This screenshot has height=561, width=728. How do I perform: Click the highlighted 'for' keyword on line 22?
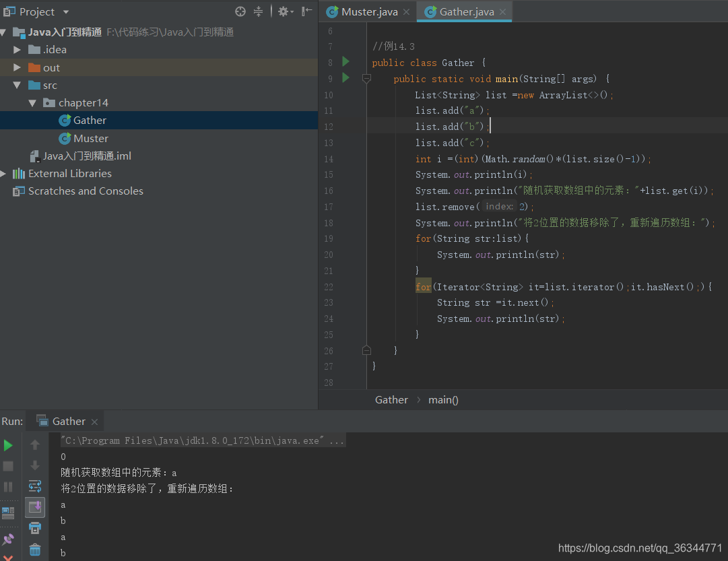pyautogui.click(x=423, y=287)
